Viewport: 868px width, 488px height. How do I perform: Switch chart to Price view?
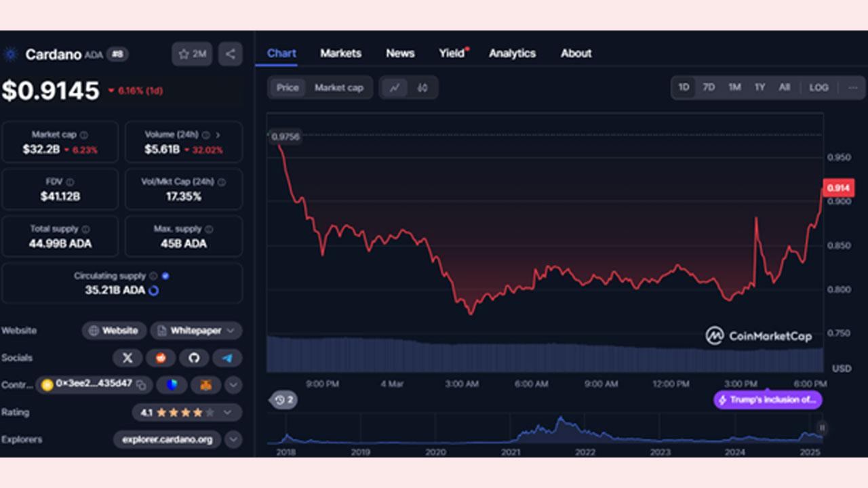tap(288, 87)
